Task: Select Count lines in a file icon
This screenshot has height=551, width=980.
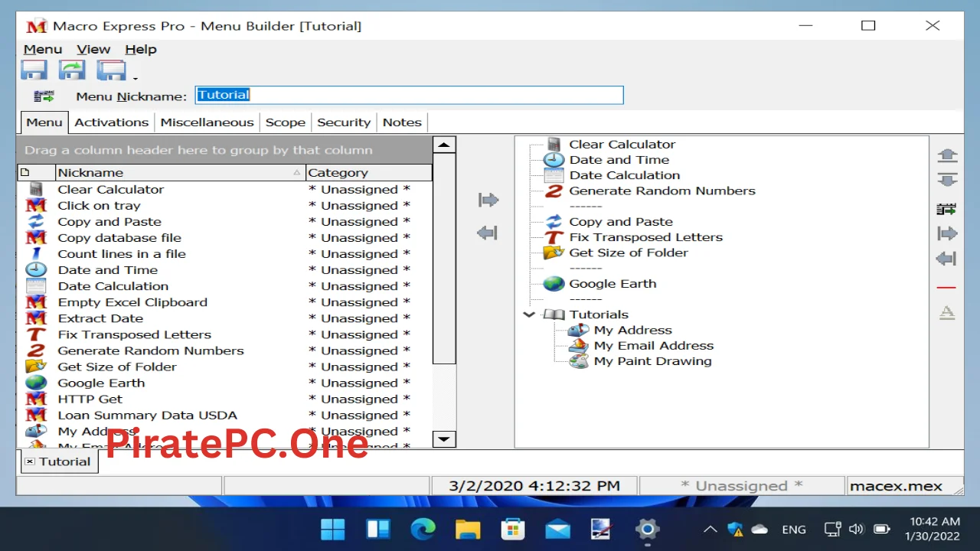Action: click(36, 253)
